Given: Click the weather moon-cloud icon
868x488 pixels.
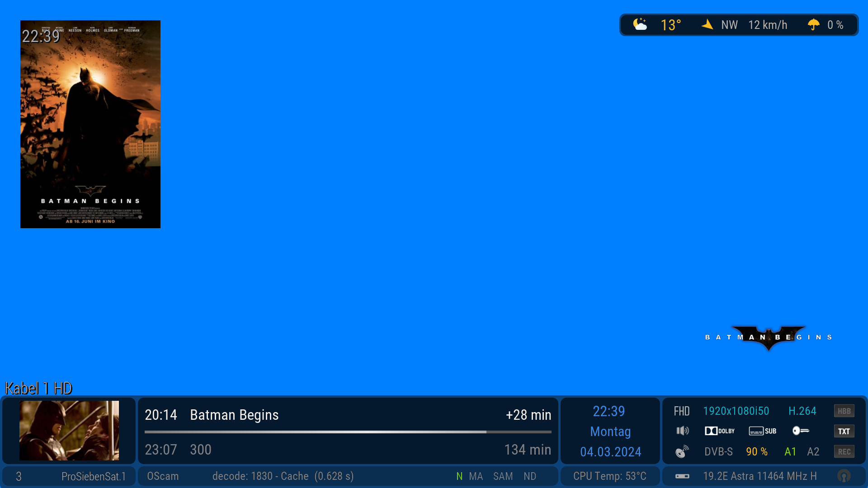Looking at the screenshot, I should [640, 24].
